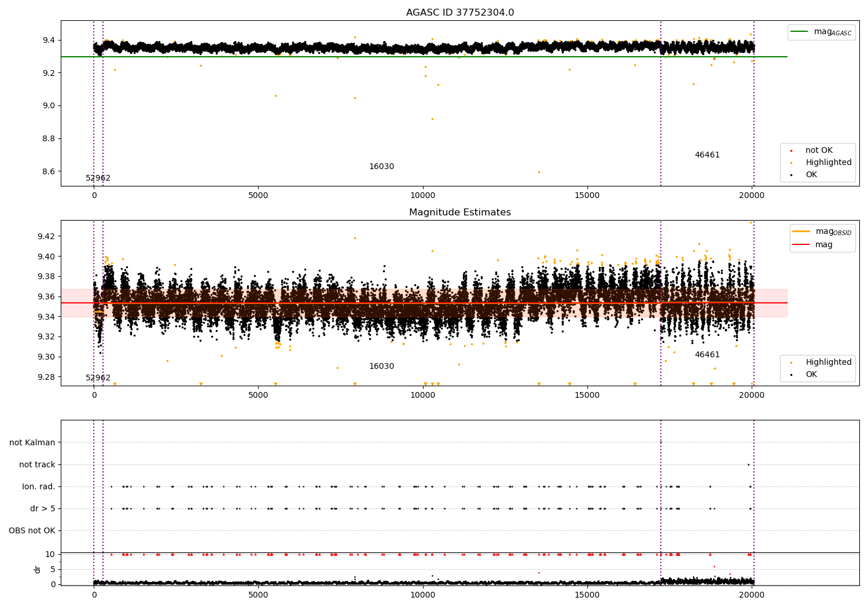Click the red 'mag' legend entry in middle plot

pos(812,245)
